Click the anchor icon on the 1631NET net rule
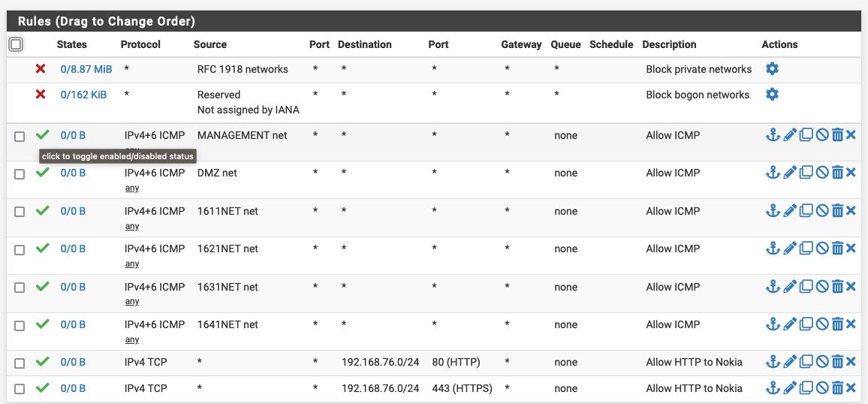 pyautogui.click(x=773, y=287)
